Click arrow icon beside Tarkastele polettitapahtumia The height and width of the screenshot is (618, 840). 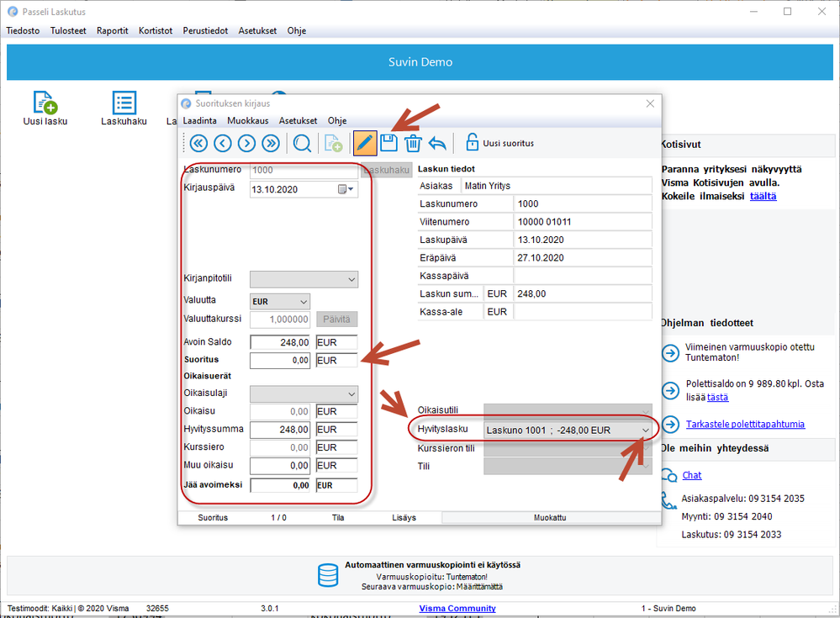click(x=670, y=425)
